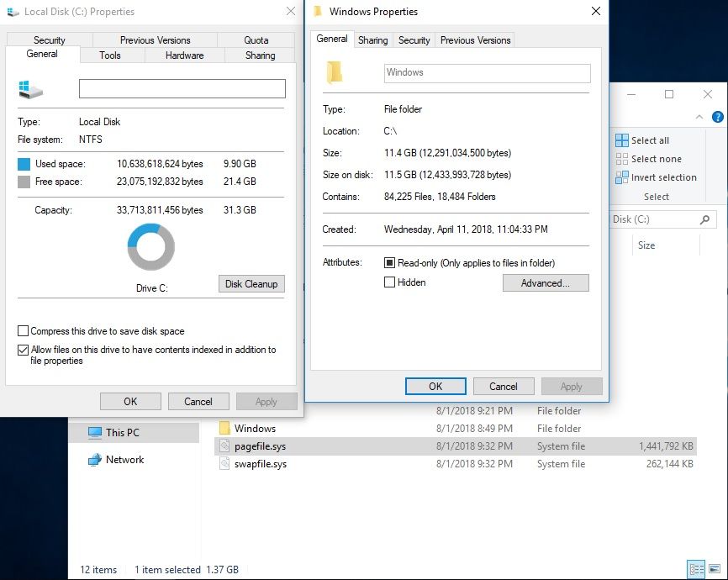Click the Windows folder icon in Windows Properties
This screenshot has width=728, height=580.
tap(335, 72)
